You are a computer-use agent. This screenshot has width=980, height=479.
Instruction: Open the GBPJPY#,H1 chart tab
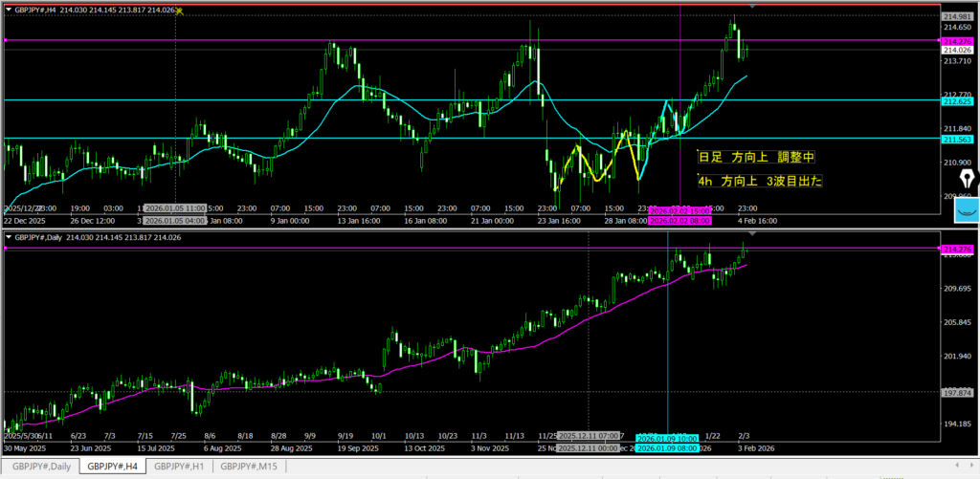(178, 467)
